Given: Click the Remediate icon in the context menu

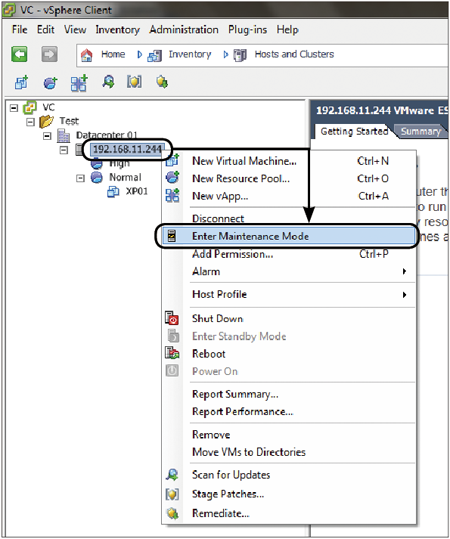Looking at the screenshot, I should point(172,514).
